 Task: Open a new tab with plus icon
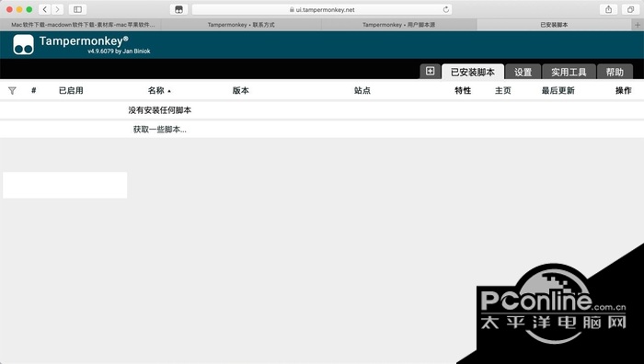click(638, 25)
